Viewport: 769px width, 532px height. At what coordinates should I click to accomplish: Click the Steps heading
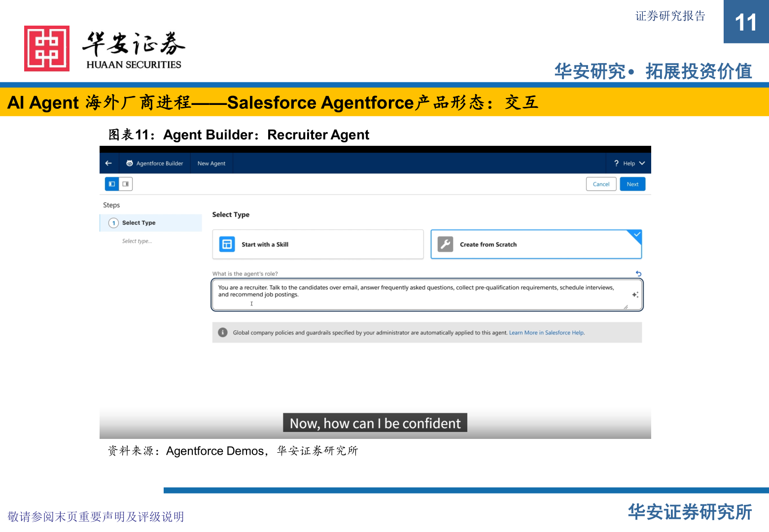(111, 205)
